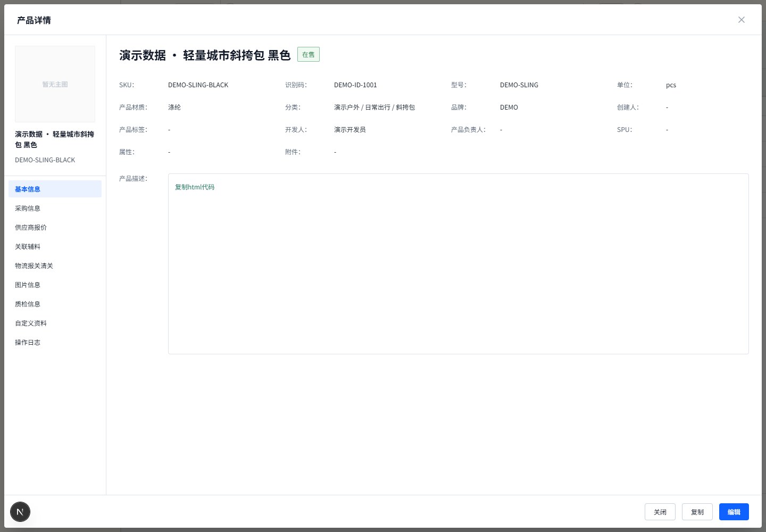Click the 品牌 value DEMO
The image size is (766, 532).
[509, 107]
